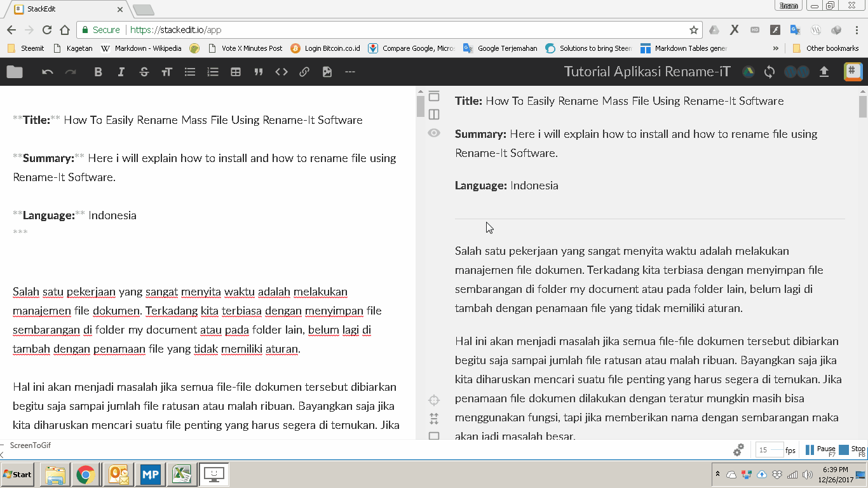Pause the ScreenToGif recording

click(x=820, y=450)
